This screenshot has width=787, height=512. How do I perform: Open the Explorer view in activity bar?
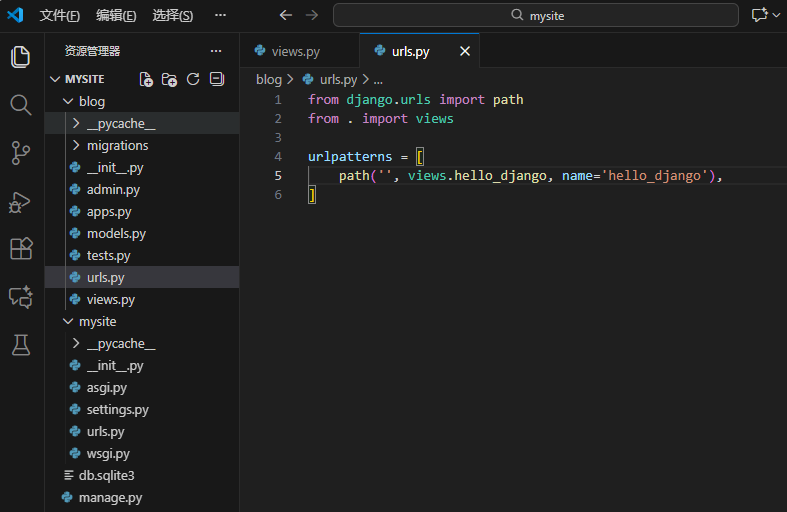pos(21,57)
